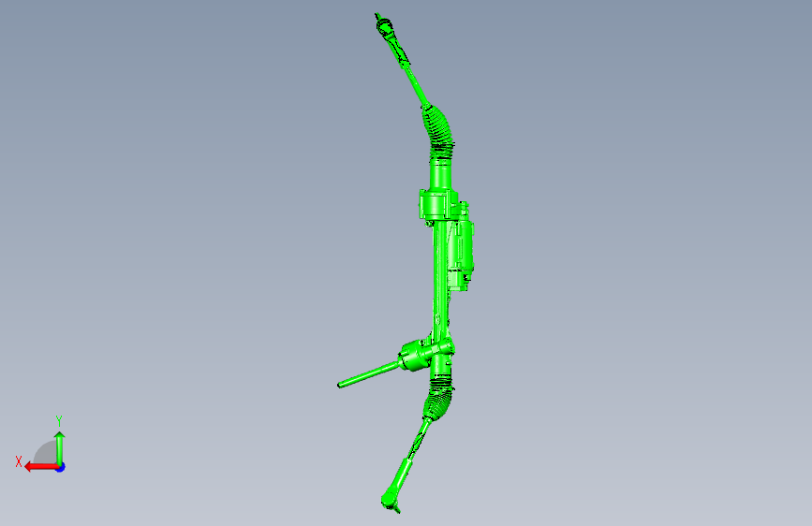This screenshot has height=526, width=812.
Task: Select the lower rubber bellows boot
Action: [437, 399]
